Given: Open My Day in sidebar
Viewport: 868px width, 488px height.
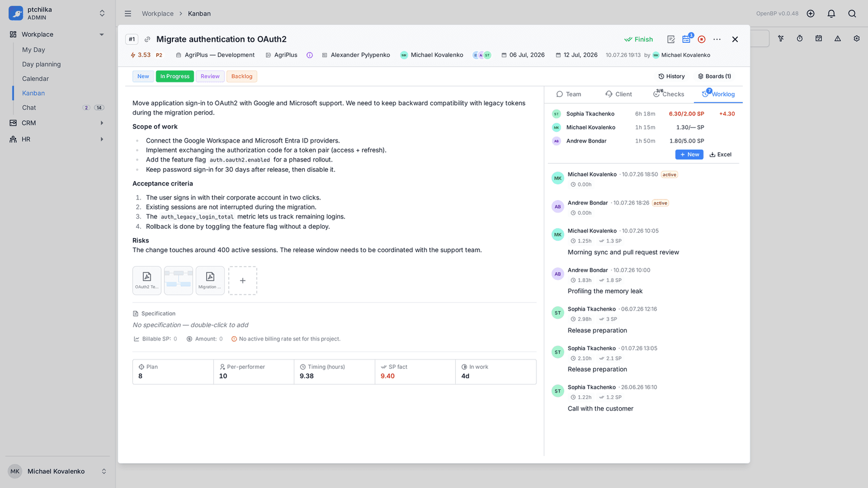Looking at the screenshot, I should pyautogui.click(x=34, y=50).
